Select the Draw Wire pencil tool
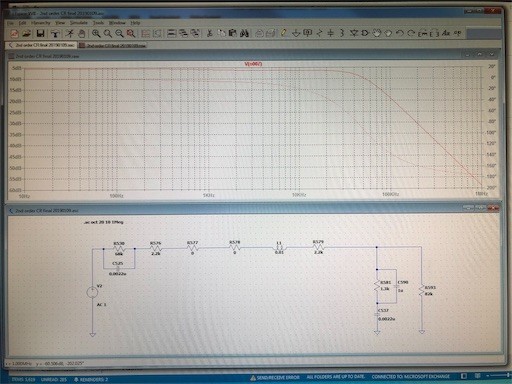Image resolution: width=512 pixels, height=384 pixels. click(x=283, y=33)
